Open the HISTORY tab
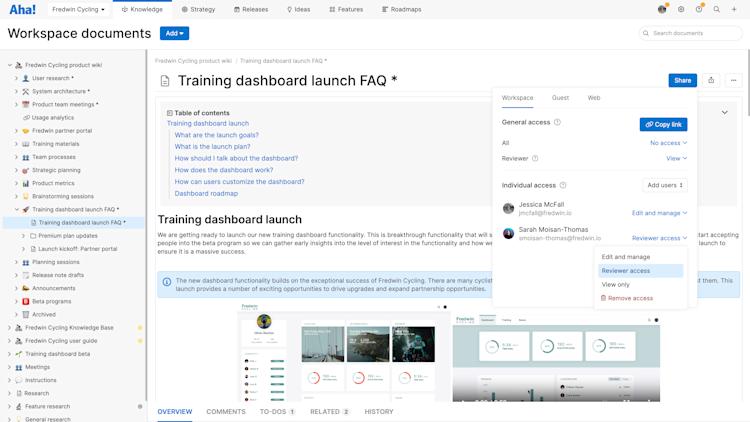Screen dimensions: 750x422 pyautogui.click(x=379, y=411)
